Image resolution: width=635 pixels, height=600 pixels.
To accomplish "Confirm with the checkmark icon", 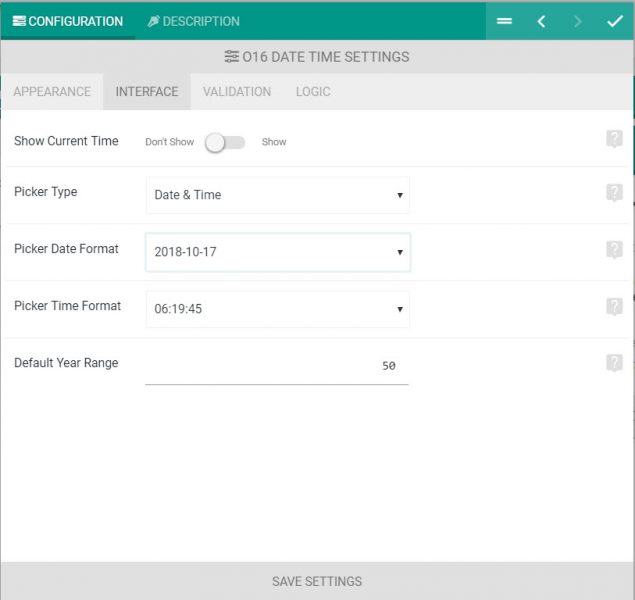I will (x=615, y=21).
